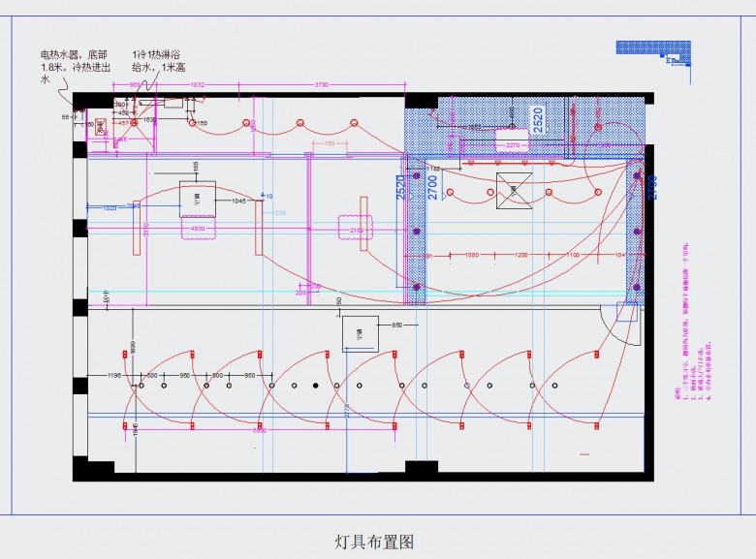Viewport: 756px width, 559px height.
Task: Click the magenta notes text on right
Action: (x=680, y=352)
